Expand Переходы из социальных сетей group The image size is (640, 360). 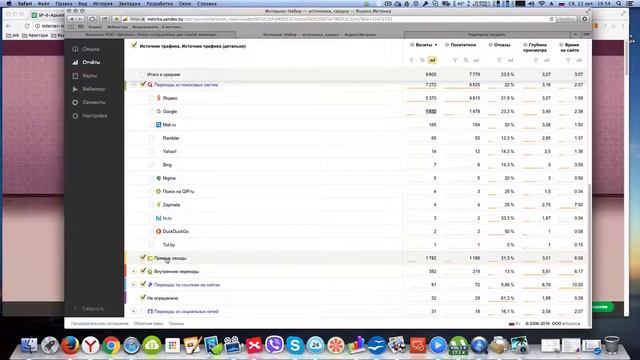pos(133,311)
